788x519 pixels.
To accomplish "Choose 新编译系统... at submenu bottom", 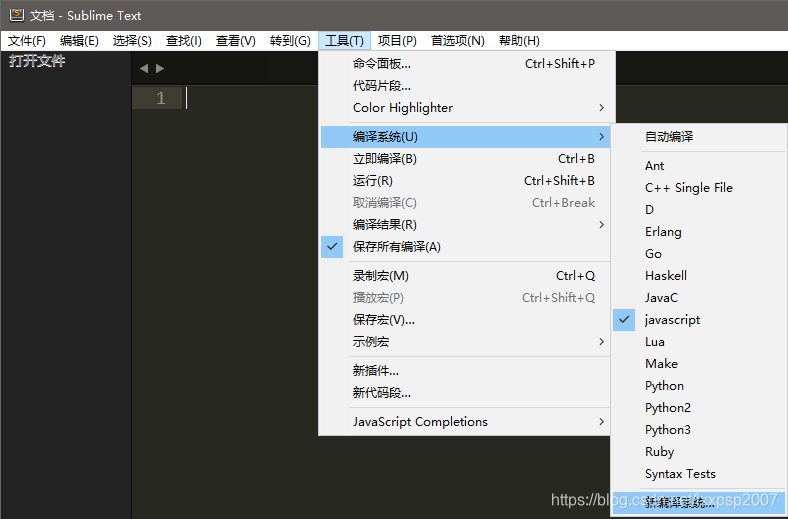I will coord(699,503).
